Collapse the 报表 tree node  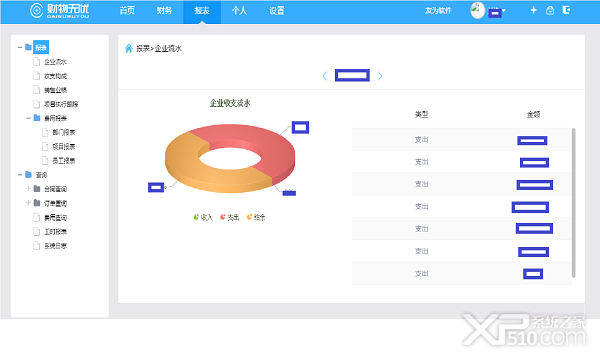[x=20, y=47]
